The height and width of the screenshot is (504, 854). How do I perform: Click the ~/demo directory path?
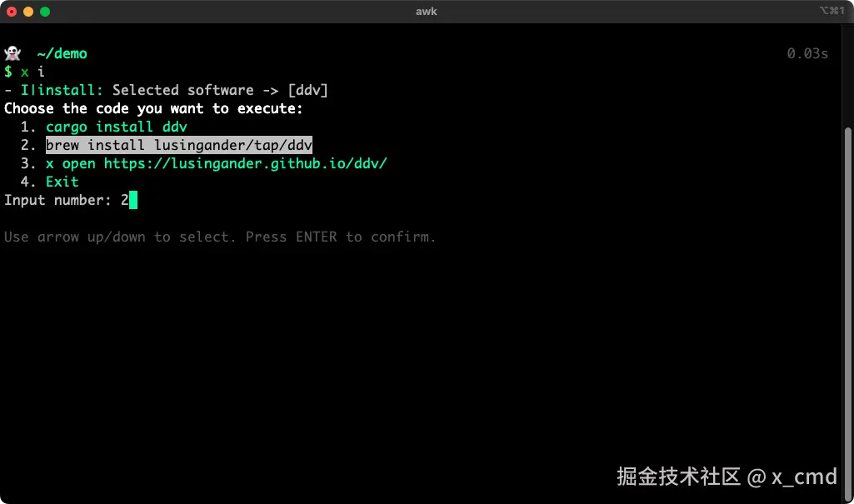click(62, 53)
